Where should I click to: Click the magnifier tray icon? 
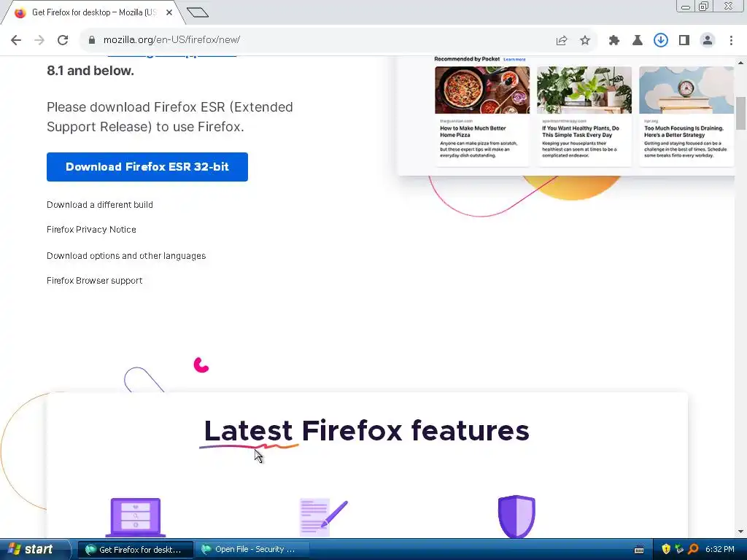693,550
